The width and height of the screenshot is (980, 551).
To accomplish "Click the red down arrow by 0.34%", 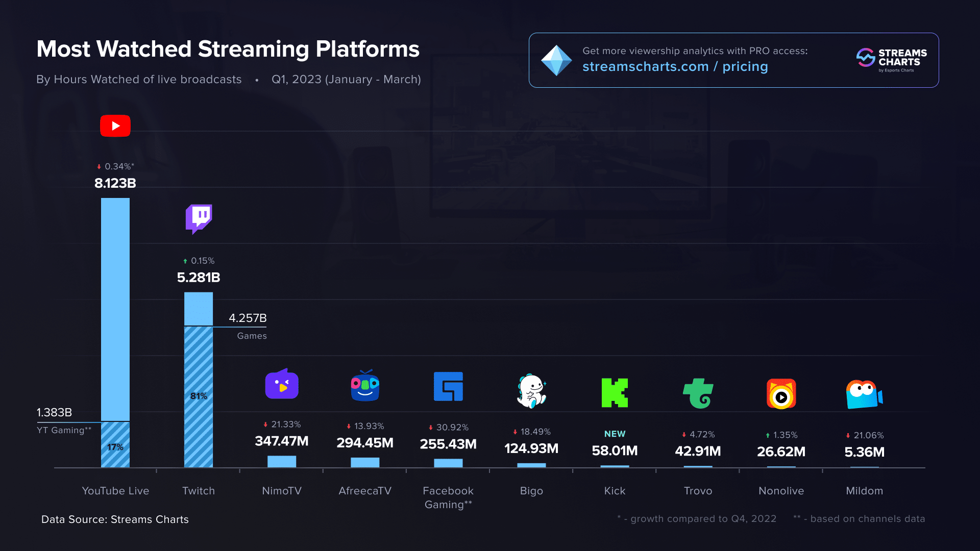I will pos(99,167).
